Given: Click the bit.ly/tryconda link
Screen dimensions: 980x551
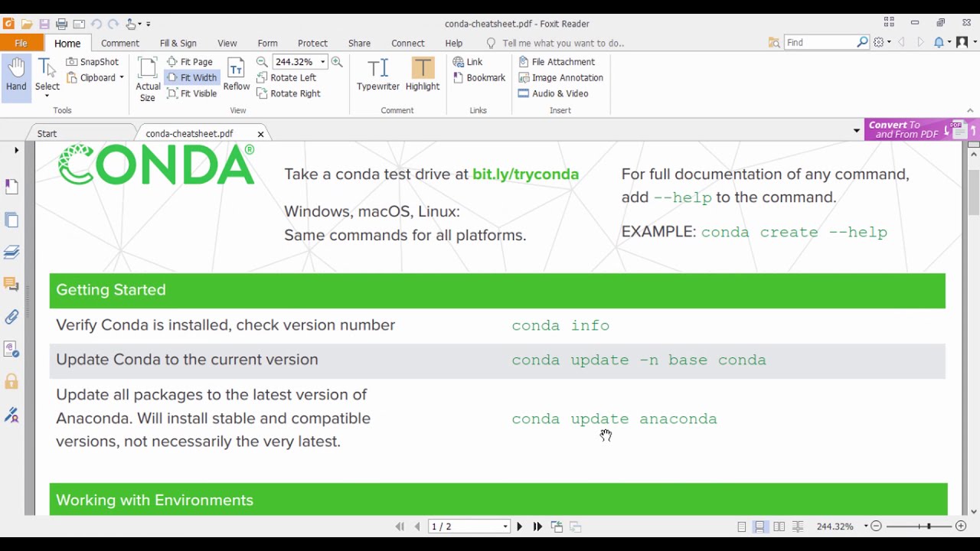Looking at the screenshot, I should tap(525, 174).
